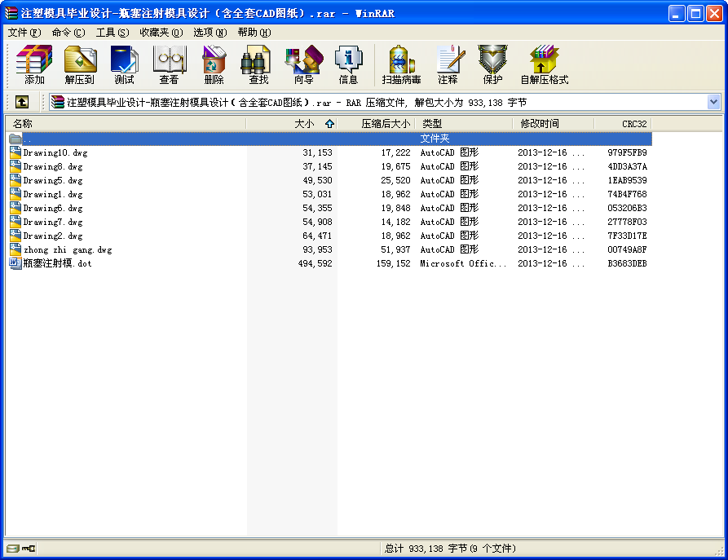This screenshot has height=560, width=728.
Task: Select the Drawing10.dwg file
Action: coord(55,152)
